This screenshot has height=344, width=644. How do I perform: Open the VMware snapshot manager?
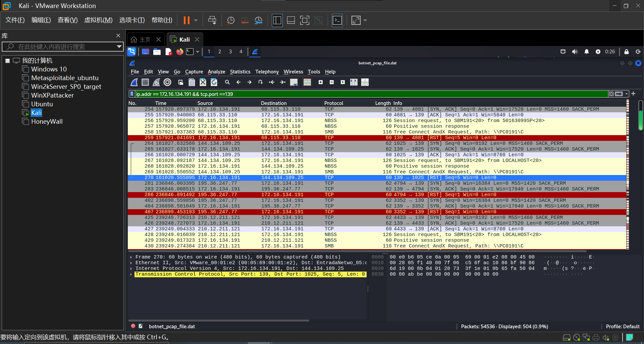click(258, 20)
